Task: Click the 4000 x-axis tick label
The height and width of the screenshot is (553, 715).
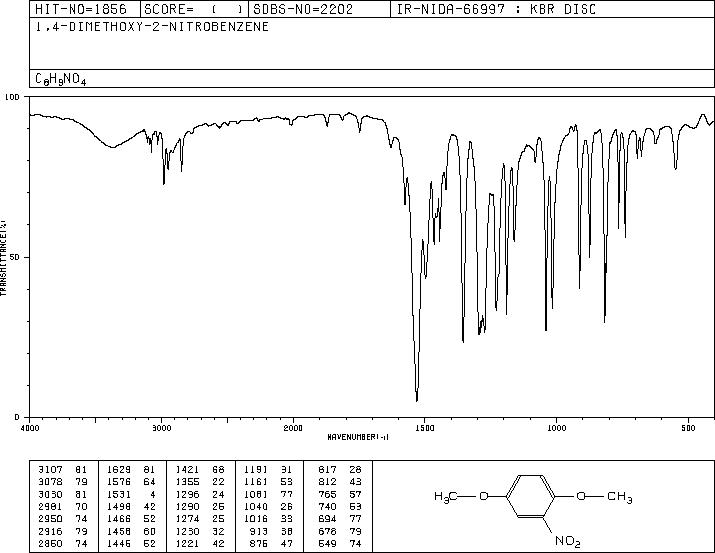Action: click(30, 428)
